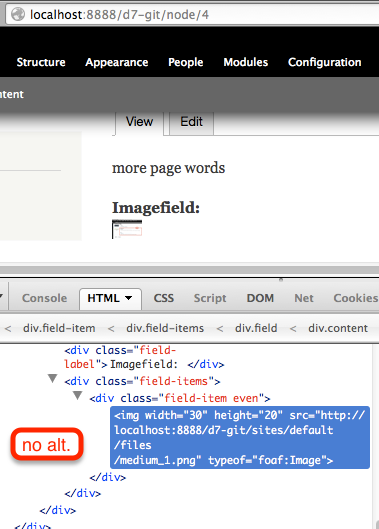Switch to the Firebug CSS panel
379x529 pixels.
pyautogui.click(x=164, y=298)
